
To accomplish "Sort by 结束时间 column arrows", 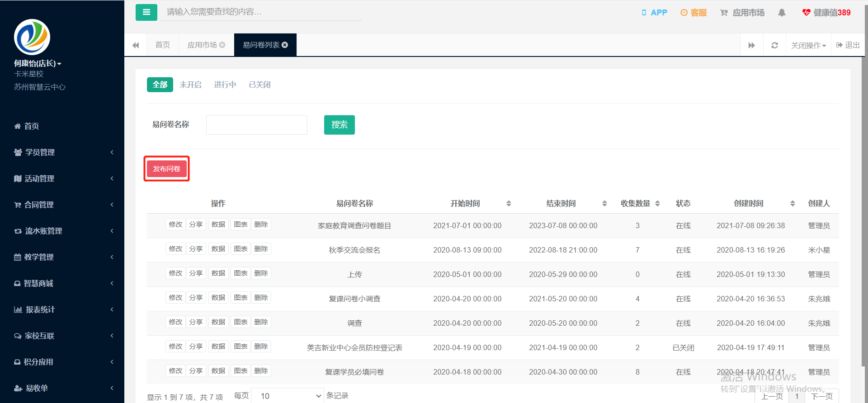I will [x=604, y=204].
